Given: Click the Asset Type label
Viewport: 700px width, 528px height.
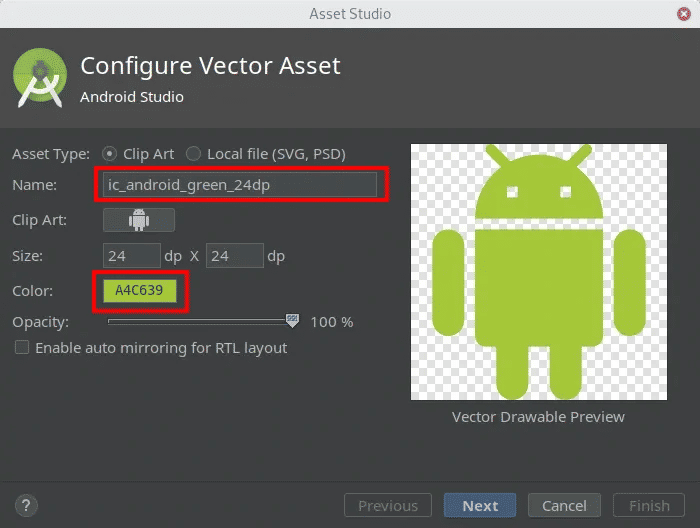Looking at the screenshot, I should pyautogui.click(x=51, y=154).
